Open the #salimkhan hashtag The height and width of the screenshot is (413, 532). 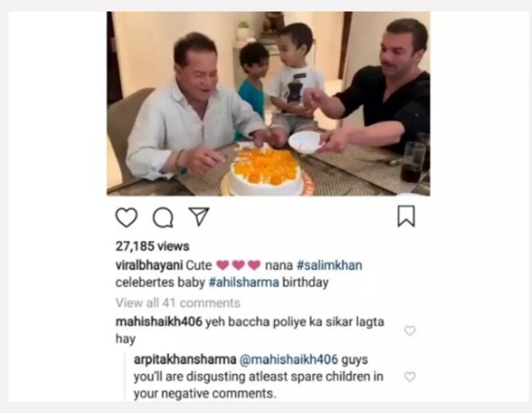click(x=329, y=265)
